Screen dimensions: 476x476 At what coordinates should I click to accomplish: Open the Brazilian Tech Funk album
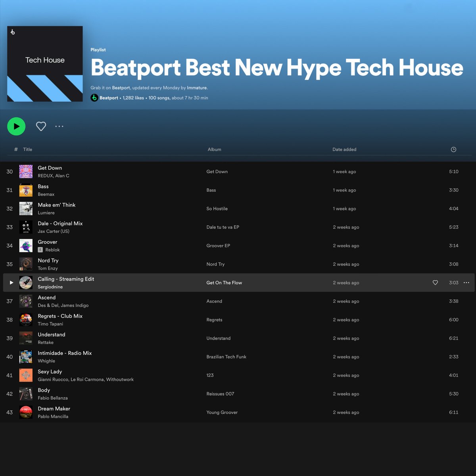click(x=226, y=357)
